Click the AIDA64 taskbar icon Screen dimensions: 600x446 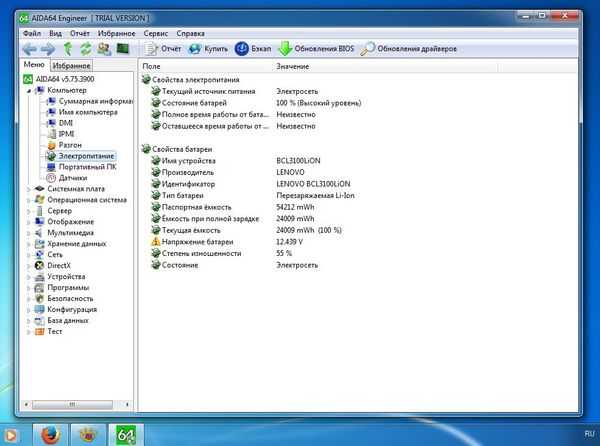[126, 435]
